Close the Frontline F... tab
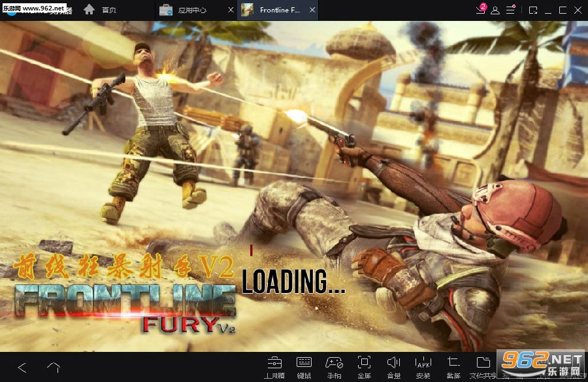588x382 pixels. click(x=312, y=10)
